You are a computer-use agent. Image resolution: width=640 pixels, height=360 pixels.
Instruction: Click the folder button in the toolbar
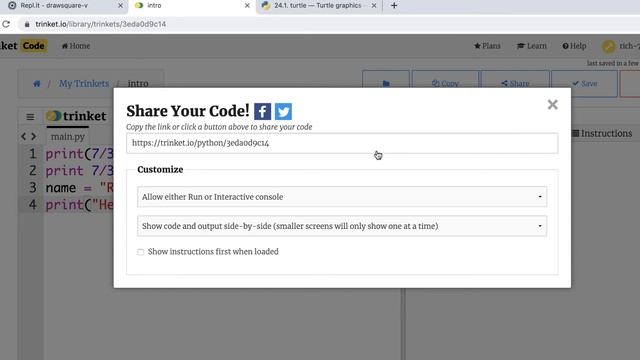[386, 83]
